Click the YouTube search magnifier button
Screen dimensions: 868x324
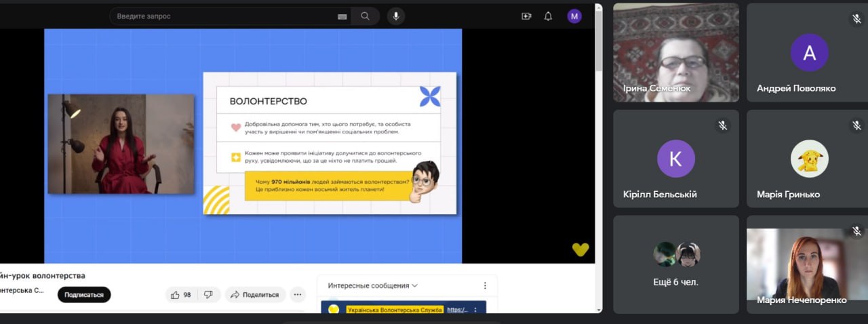[x=366, y=16]
